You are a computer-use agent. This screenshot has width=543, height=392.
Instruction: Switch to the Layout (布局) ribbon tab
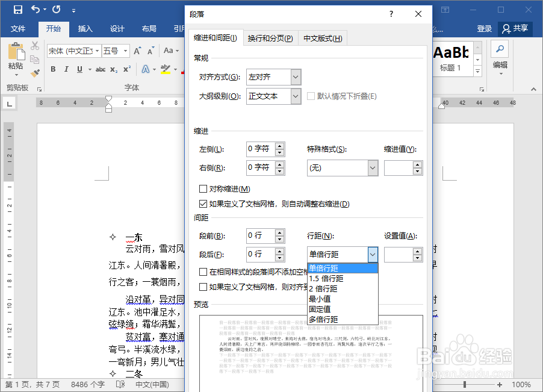(x=149, y=29)
